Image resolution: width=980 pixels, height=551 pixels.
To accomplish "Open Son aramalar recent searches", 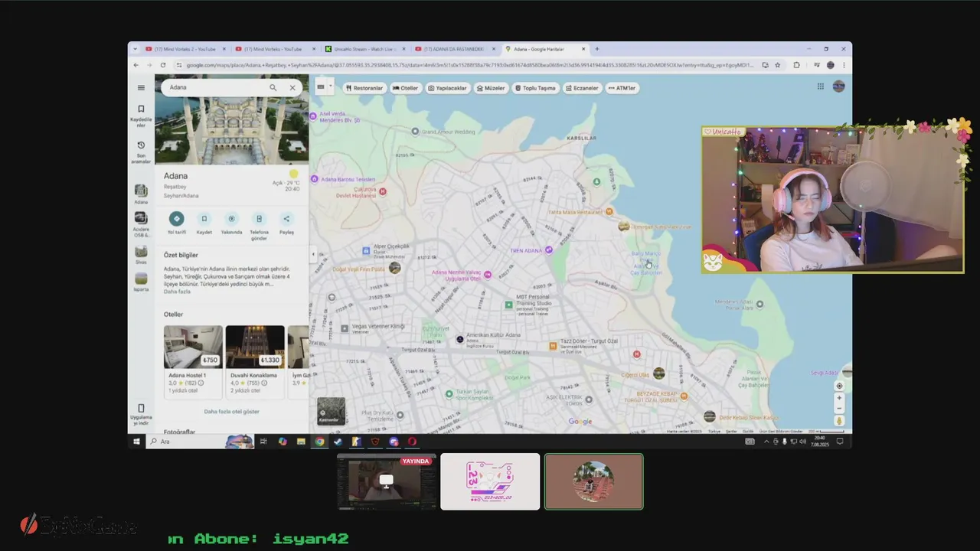I will tap(141, 151).
